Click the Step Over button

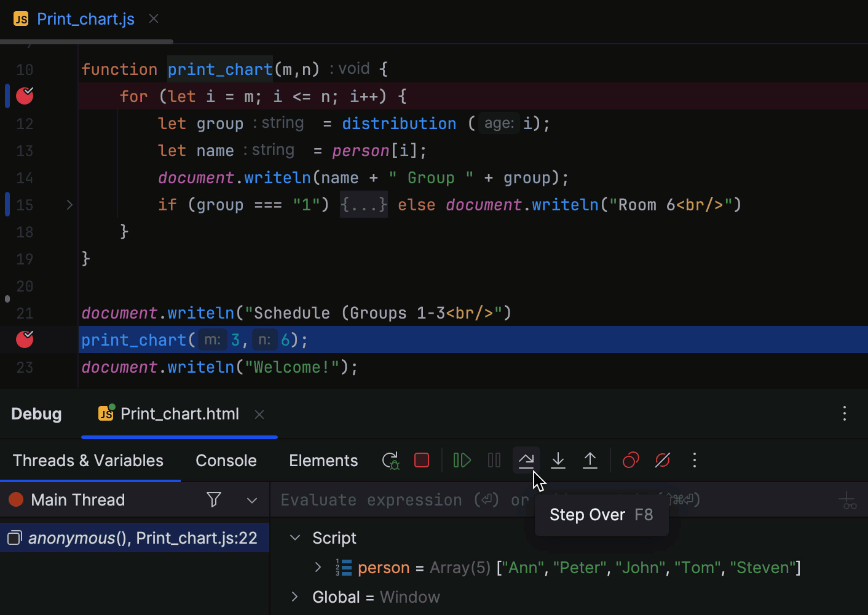click(526, 461)
